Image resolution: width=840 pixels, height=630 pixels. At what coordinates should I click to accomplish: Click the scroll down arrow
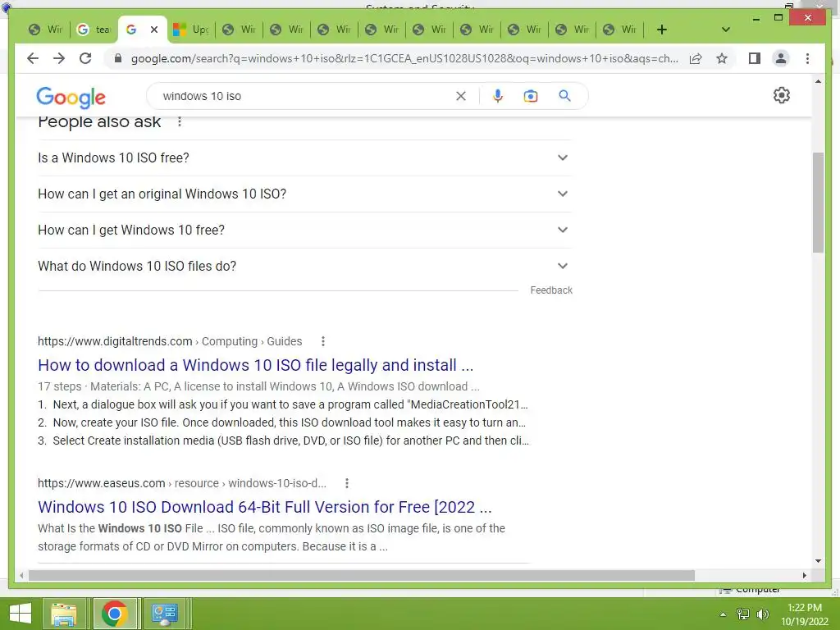818,561
